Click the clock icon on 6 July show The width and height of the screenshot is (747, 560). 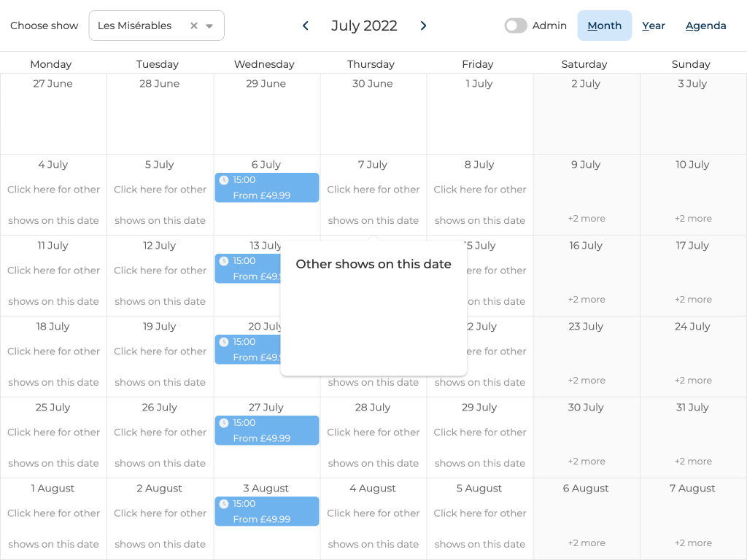tap(224, 180)
